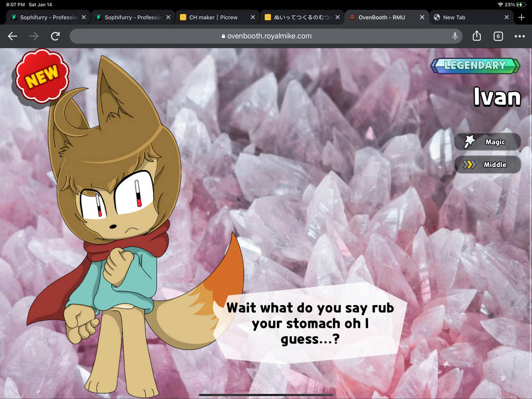This screenshot has height=399, width=532.
Task: Tap the microphone voice search icon
Action: (x=455, y=36)
